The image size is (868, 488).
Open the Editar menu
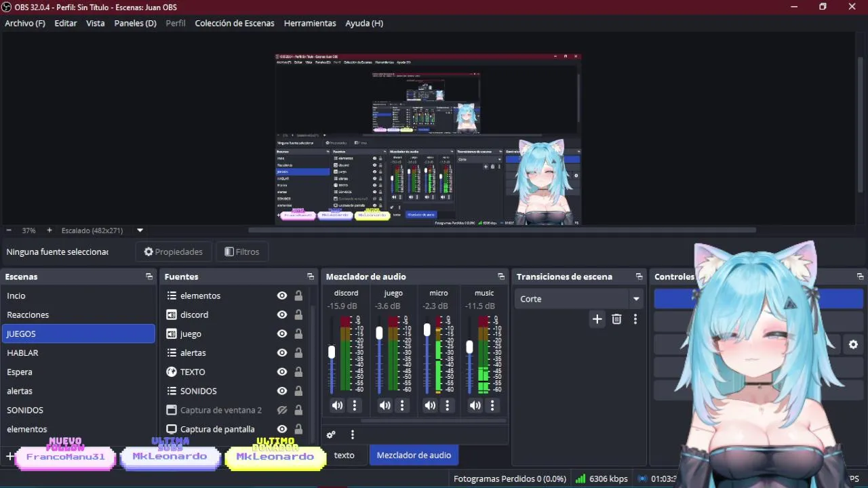[66, 23]
